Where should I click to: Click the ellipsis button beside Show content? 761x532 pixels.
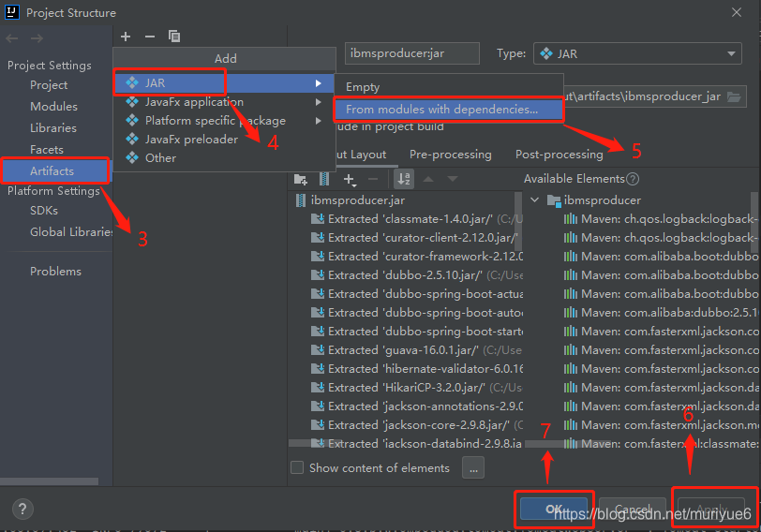pos(473,467)
